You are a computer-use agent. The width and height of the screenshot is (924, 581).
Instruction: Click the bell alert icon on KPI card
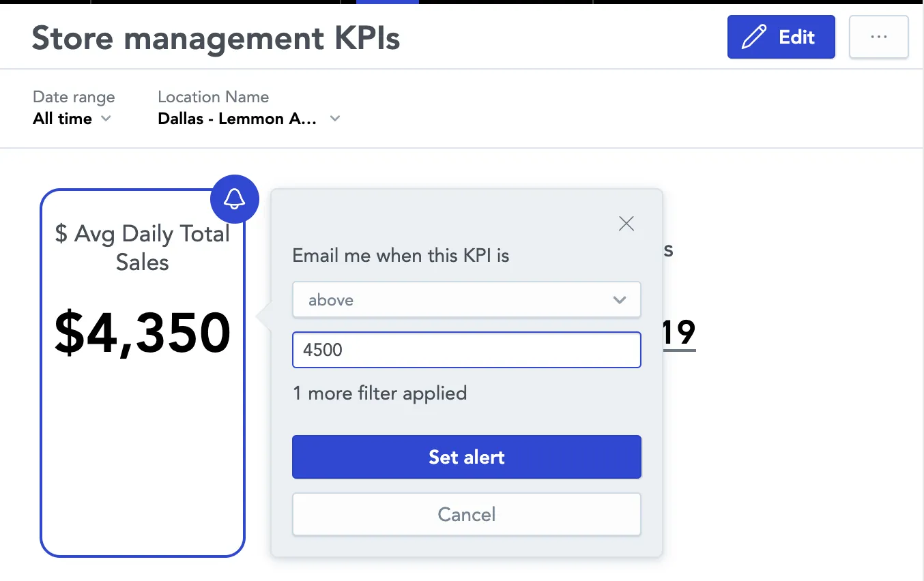pos(235,199)
